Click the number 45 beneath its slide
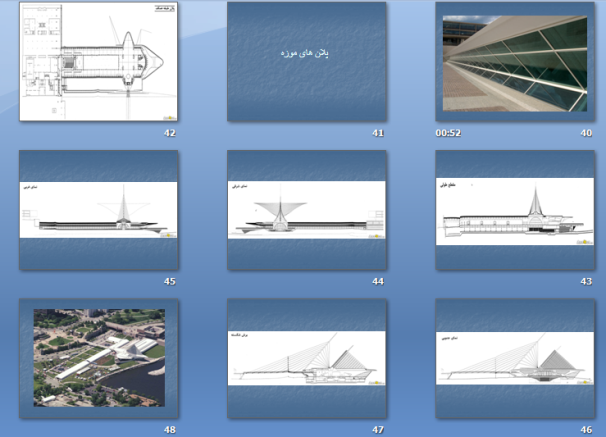 point(169,281)
